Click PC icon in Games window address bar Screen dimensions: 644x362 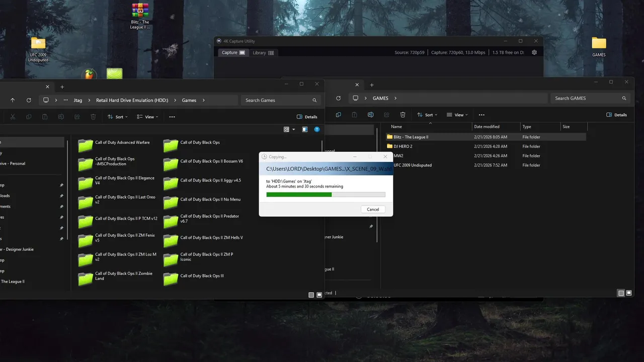[46, 100]
